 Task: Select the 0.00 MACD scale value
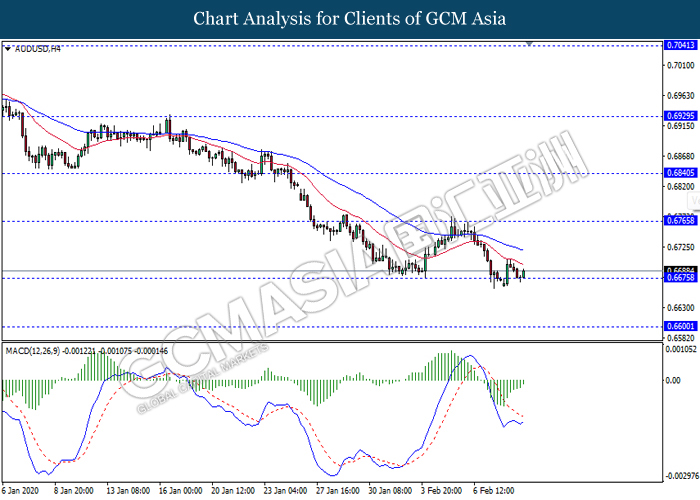(x=673, y=380)
